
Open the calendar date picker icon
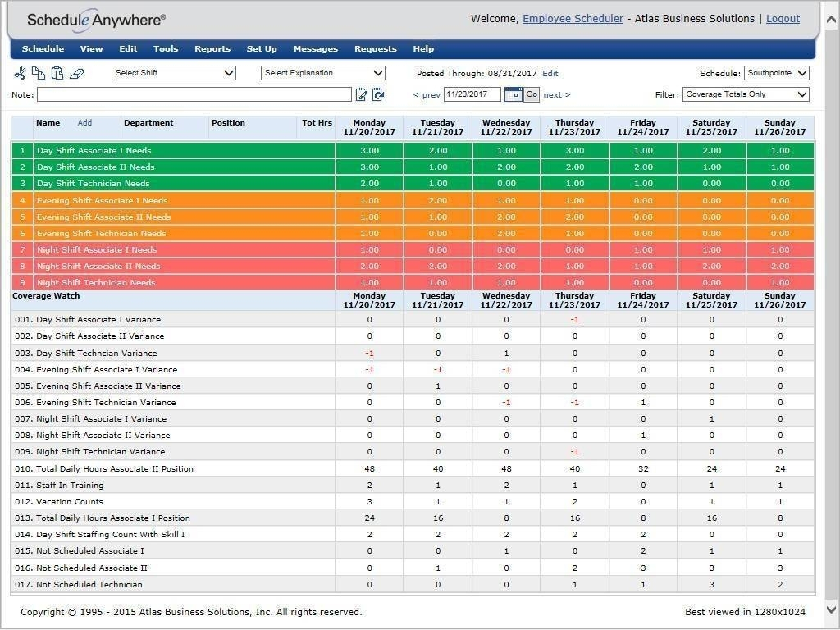513,94
